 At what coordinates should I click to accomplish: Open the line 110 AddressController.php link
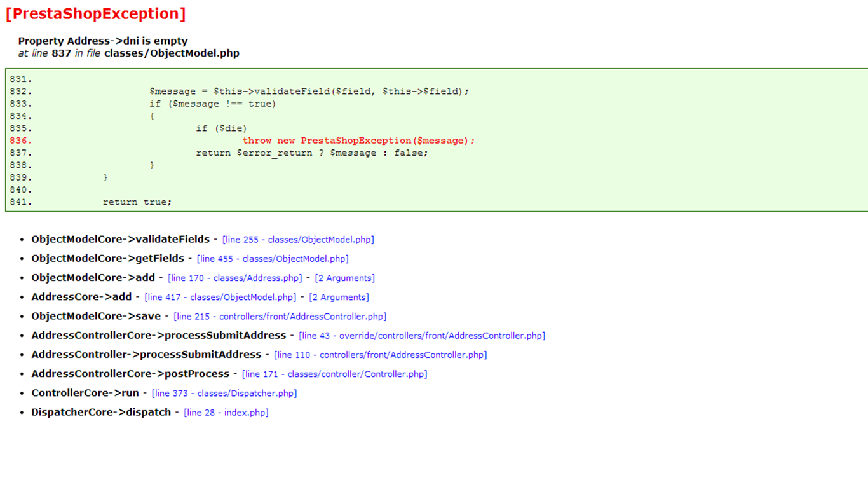click(381, 355)
